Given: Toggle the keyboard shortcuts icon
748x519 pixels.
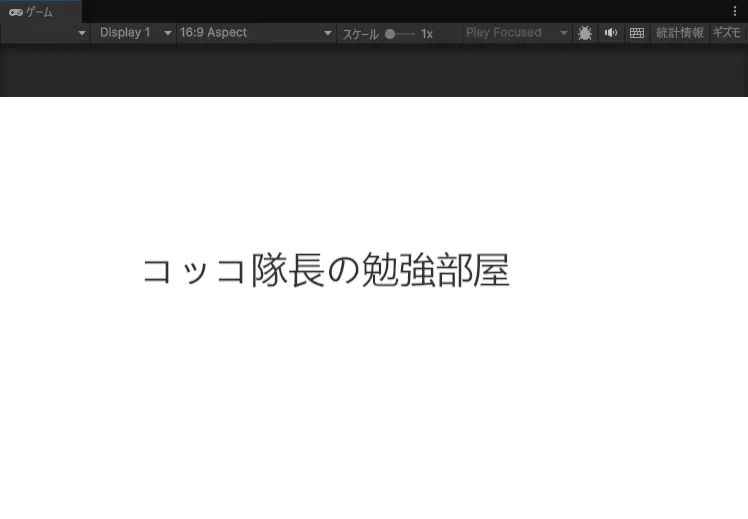Looking at the screenshot, I should click(637, 33).
